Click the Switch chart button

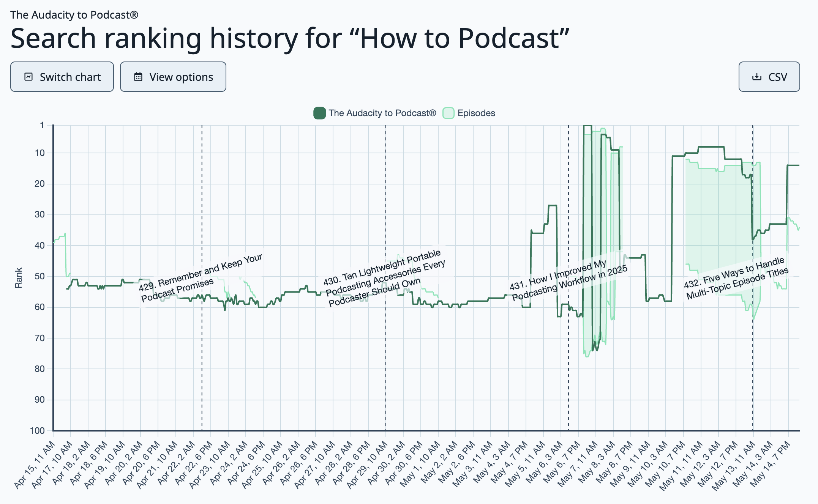pyautogui.click(x=62, y=77)
